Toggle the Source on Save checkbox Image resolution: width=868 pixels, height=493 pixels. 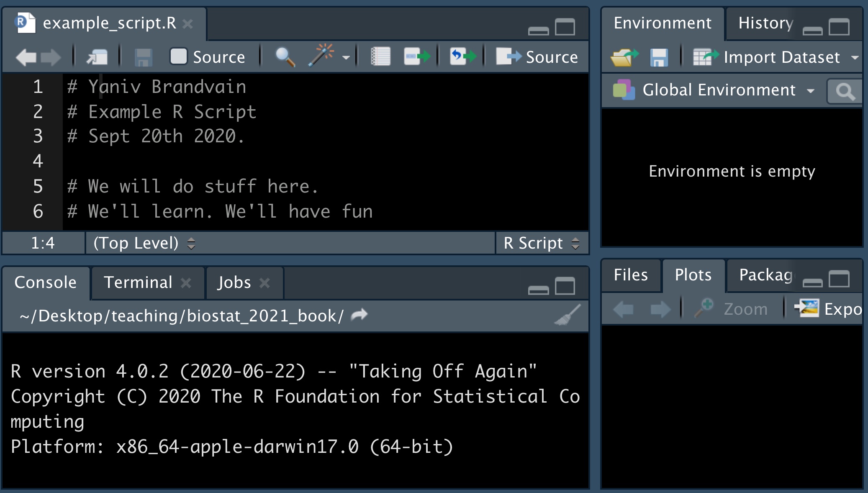click(x=179, y=56)
